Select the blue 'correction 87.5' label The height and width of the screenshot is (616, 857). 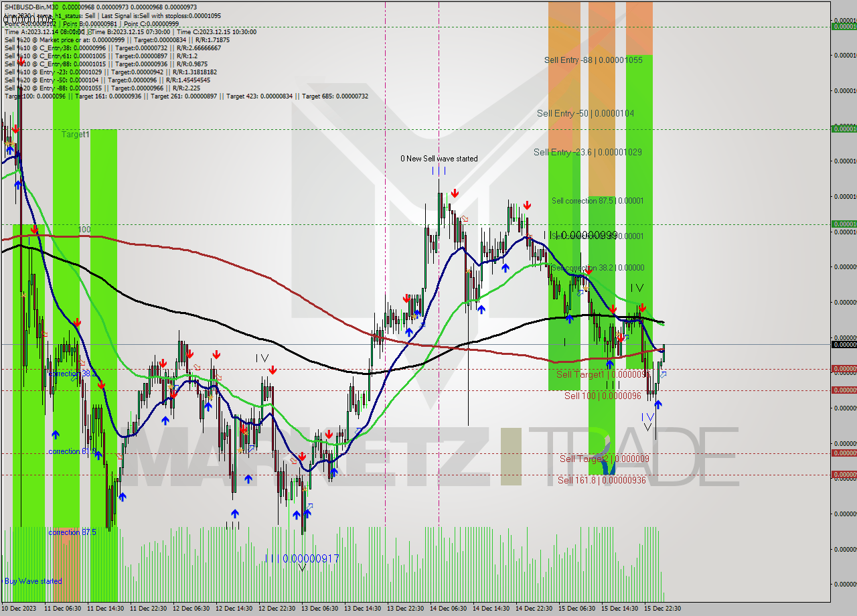(x=72, y=532)
